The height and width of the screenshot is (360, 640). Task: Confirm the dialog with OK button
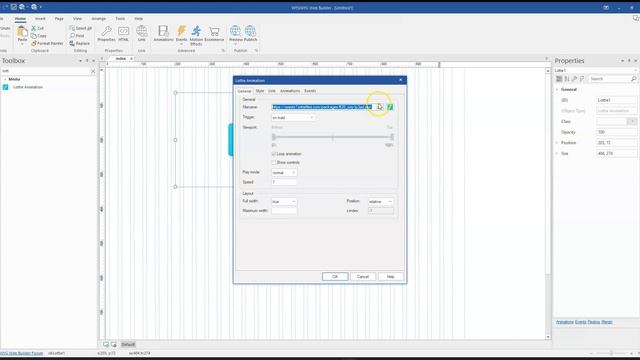point(335,277)
